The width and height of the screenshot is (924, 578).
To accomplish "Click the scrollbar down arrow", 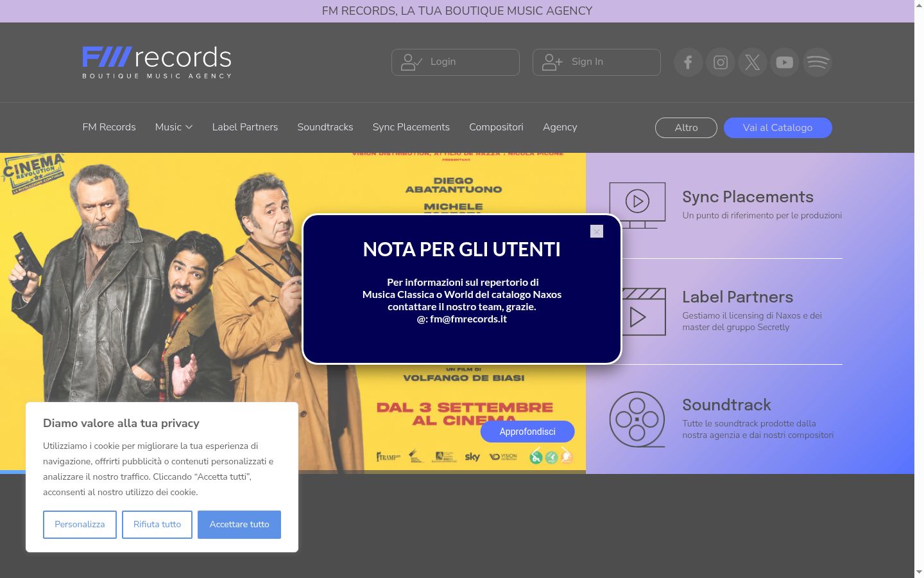I will pyautogui.click(x=919, y=572).
